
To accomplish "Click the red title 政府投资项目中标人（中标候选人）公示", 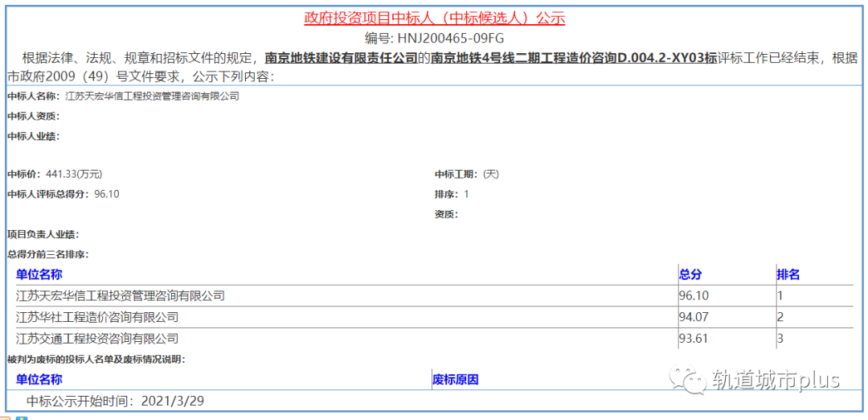I will click(x=434, y=19).
